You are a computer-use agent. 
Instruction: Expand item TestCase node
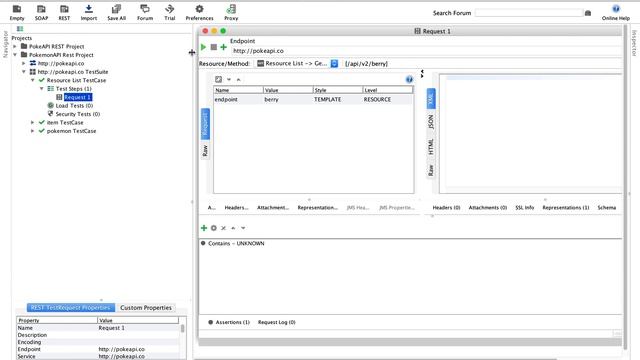click(33, 122)
